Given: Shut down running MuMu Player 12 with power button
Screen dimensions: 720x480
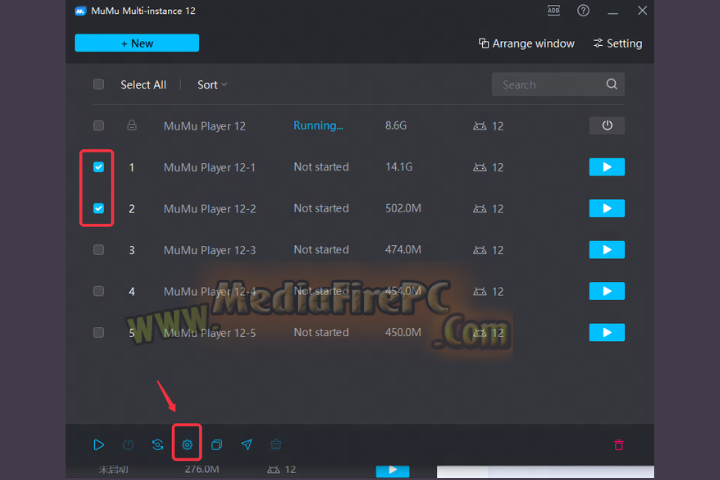Looking at the screenshot, I should point(607,125).
